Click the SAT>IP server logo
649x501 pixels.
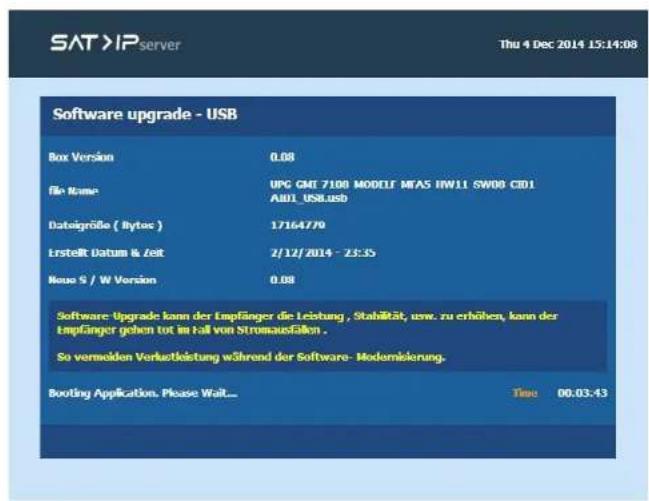115,43
